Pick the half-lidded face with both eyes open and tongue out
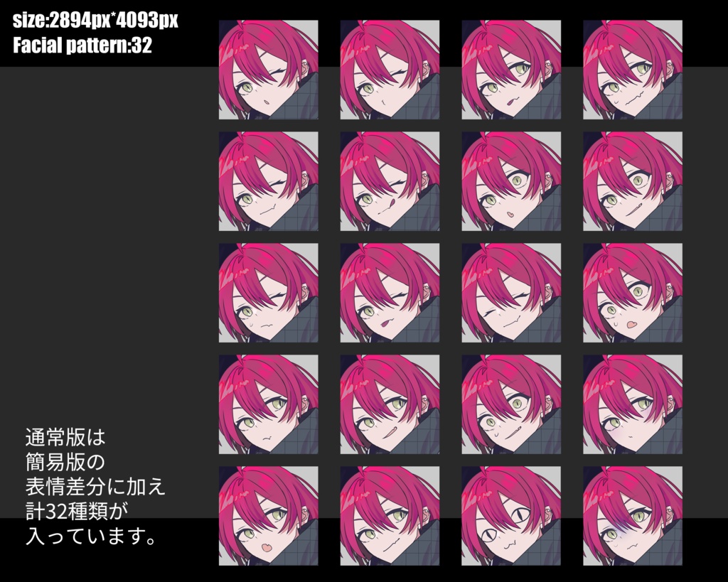This screenshot has width=728, height=582. [511, 70]
